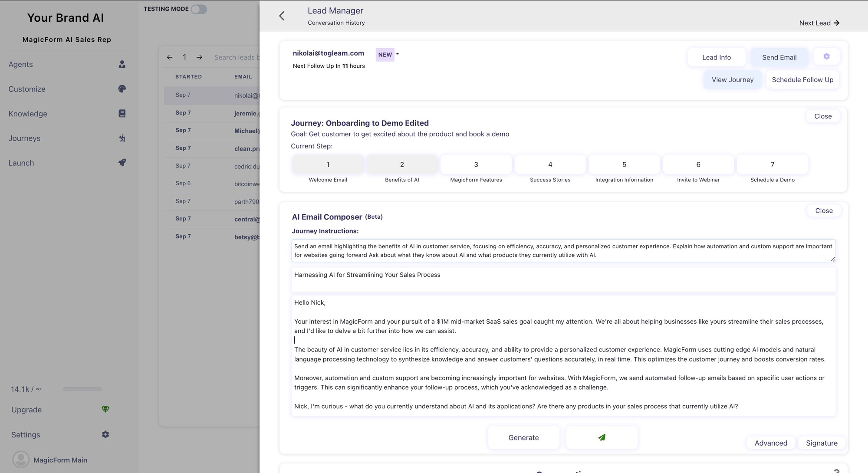Close the Journey panel

(x=823, y=116)
